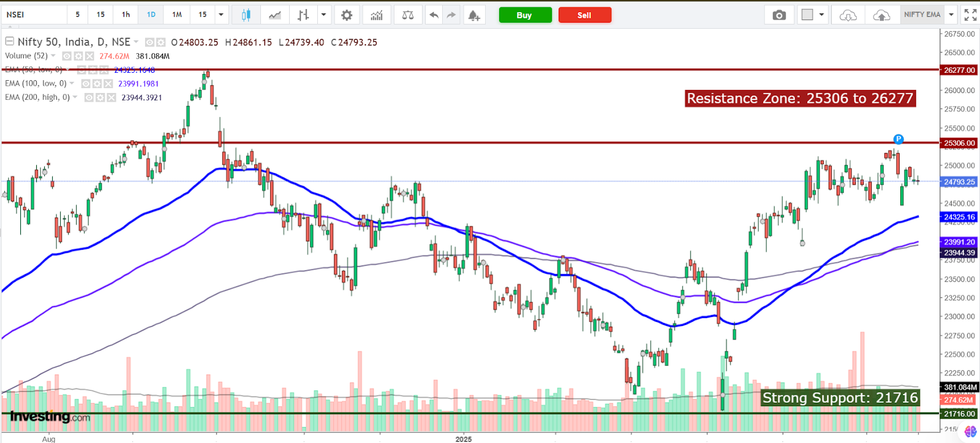Open the Compare scales icon

pos(407,15)
